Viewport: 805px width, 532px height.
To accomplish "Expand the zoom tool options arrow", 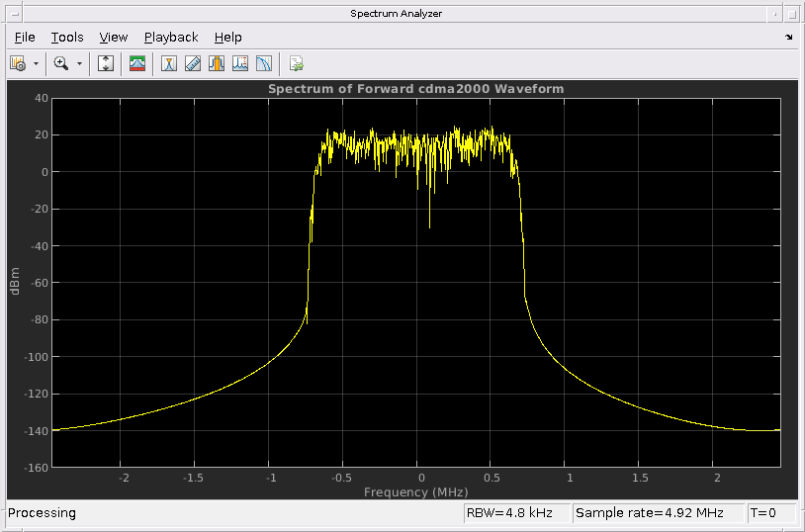I will [79, 63].
